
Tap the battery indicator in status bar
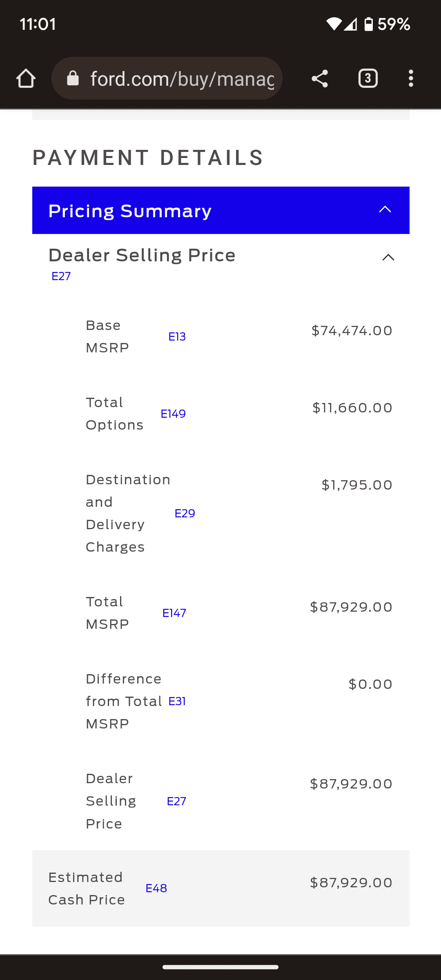pos(368,24)
